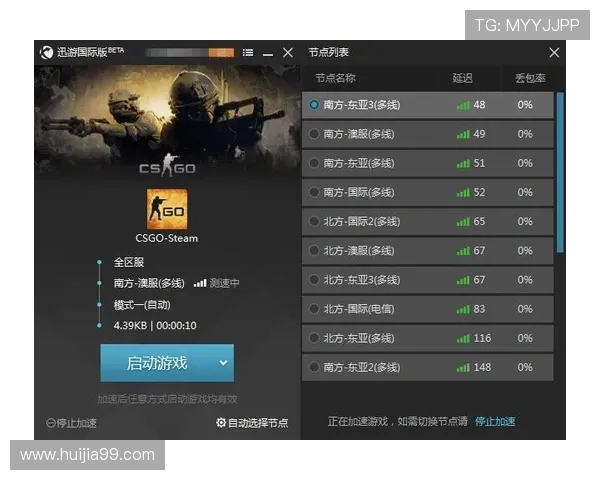Viewport: 600px width, 480px height.
Task: Click the CS:GO banner image
Action: click(167, 122)
